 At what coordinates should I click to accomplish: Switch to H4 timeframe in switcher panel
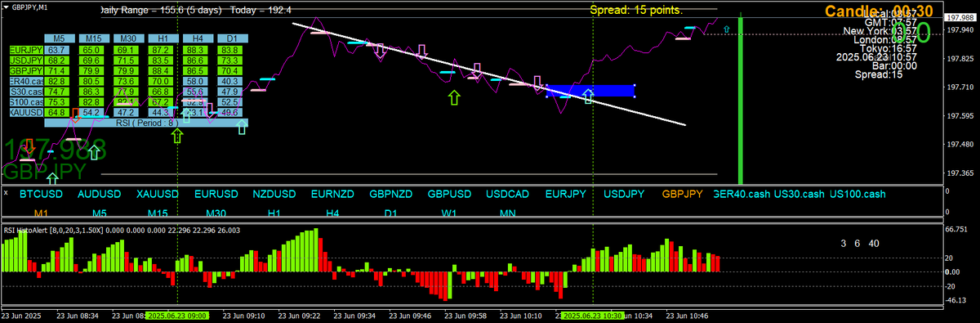(x=332, y=213)
